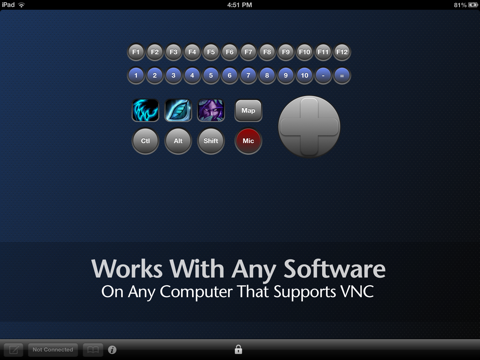
Task: Tap blue number 1 button
Action: (136, 75)
